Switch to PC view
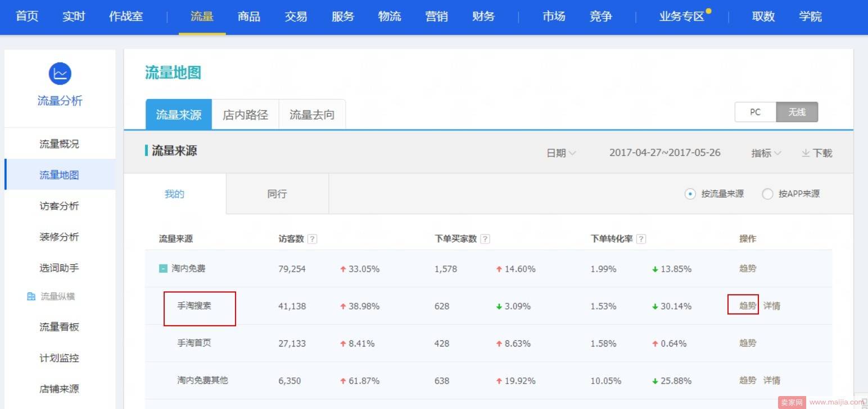Screen dimensions: 868x409 click(755, 112)
